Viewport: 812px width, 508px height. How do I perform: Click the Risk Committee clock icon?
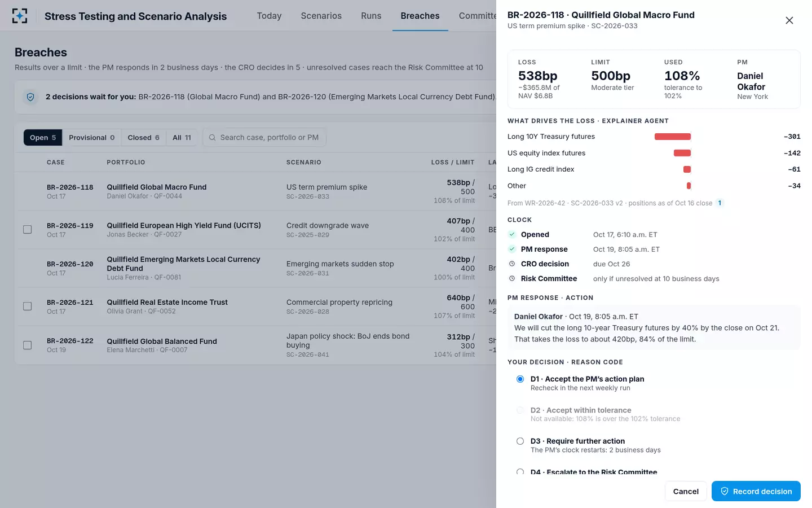[512, 279]
